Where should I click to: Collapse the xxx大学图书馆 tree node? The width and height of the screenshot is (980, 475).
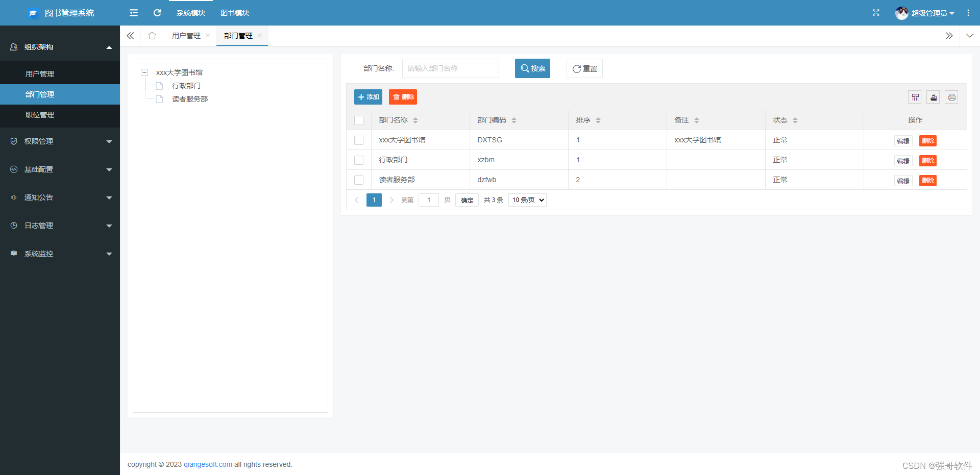pyautogui.click(x=144, y=72)
